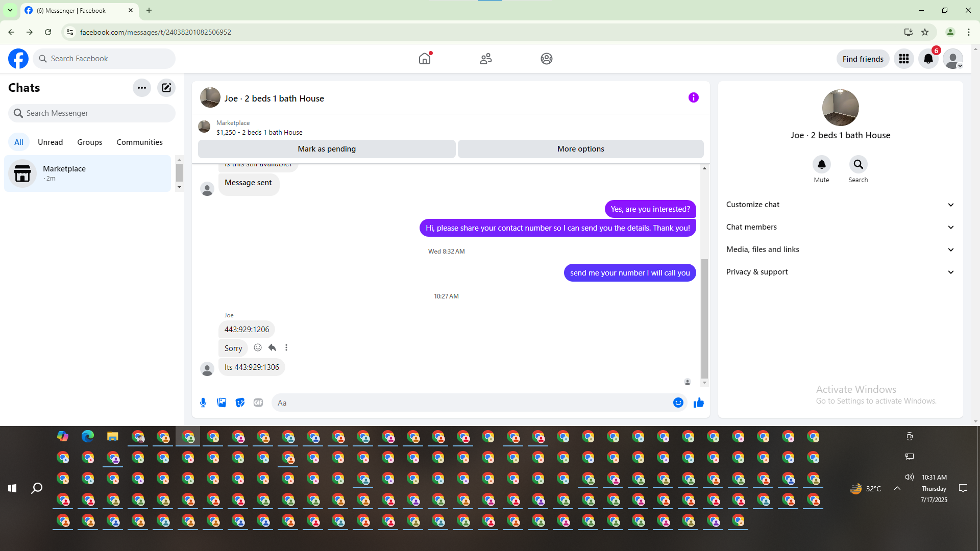The image size is (980, 551).
Task: Open Marketplace listing $1,250 link
Action: 259,133
